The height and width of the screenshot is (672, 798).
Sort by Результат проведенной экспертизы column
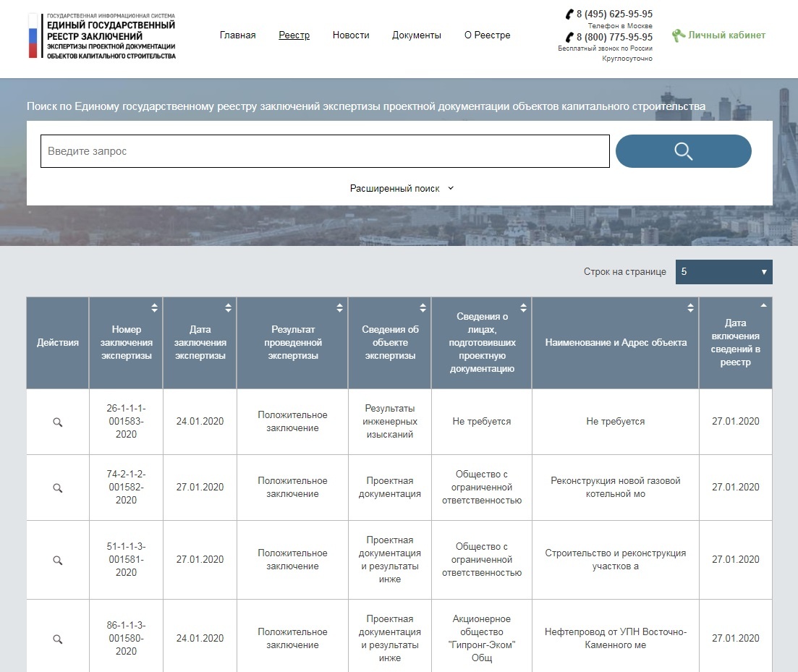[x=339, y=307]
